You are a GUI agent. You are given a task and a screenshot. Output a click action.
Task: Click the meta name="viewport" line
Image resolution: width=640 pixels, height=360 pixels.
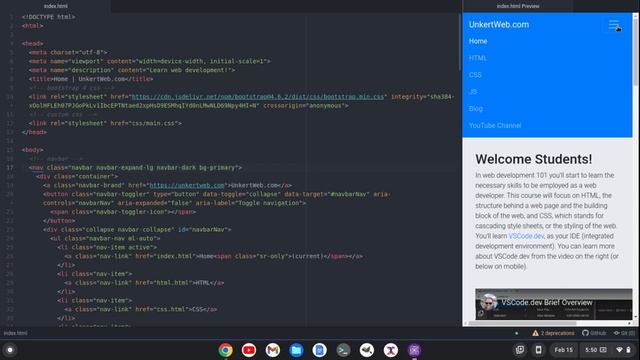click(x=149, y=61)
